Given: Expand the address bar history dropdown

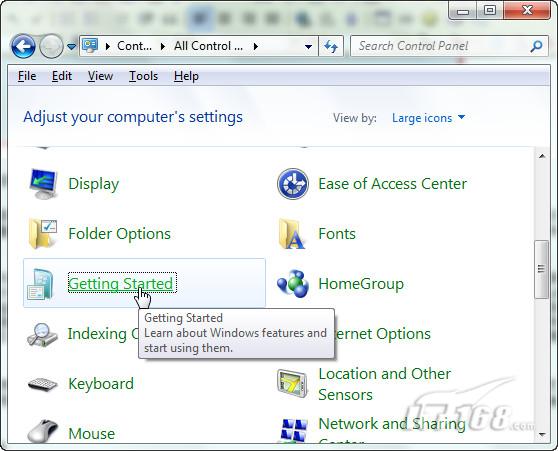Looking at the screenshot, I should click(x=309, y=47).
